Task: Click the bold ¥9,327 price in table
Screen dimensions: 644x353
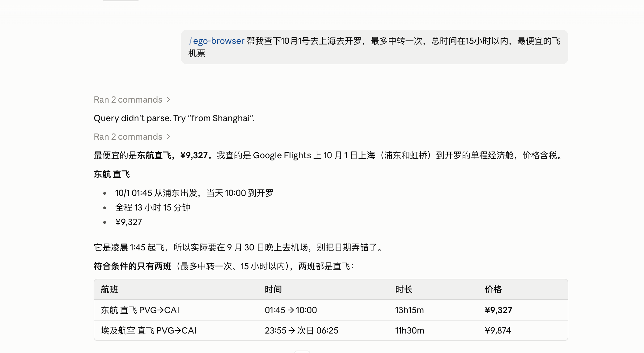Action: [x=498, y=310]
